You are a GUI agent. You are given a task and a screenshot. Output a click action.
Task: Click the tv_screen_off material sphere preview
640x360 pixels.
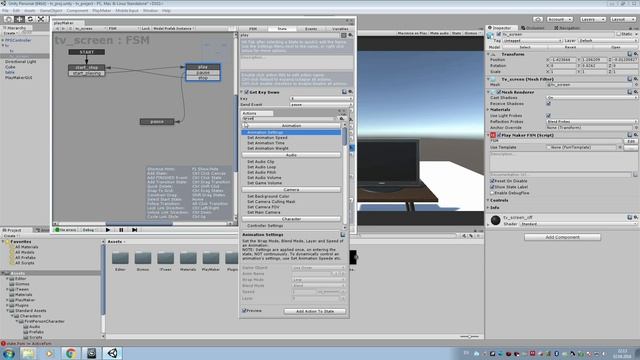tap(496, 220)
